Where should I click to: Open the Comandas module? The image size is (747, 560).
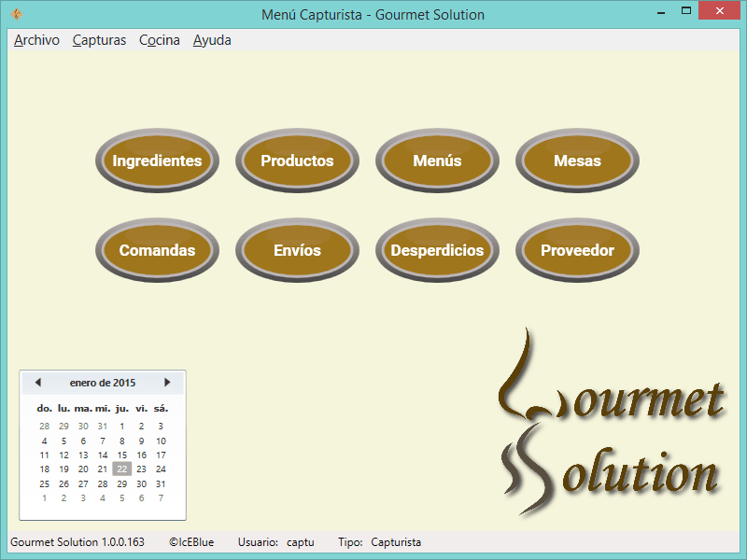157,250
